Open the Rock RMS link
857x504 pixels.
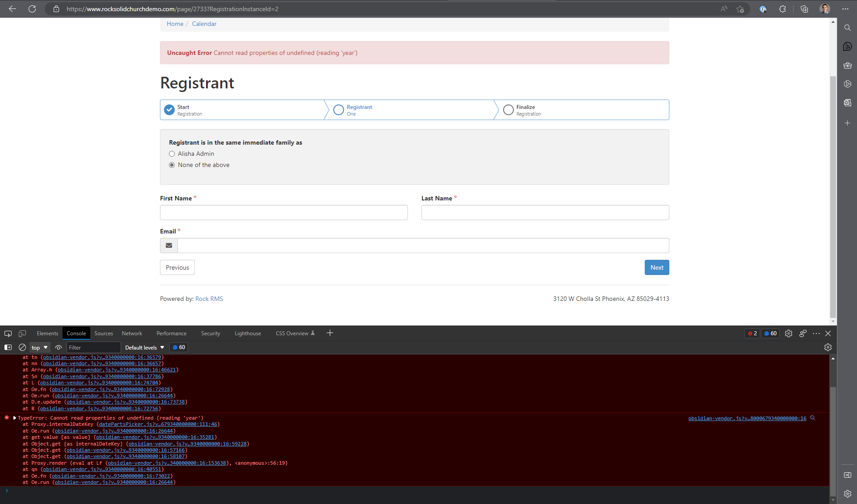[x=209, y=299]
